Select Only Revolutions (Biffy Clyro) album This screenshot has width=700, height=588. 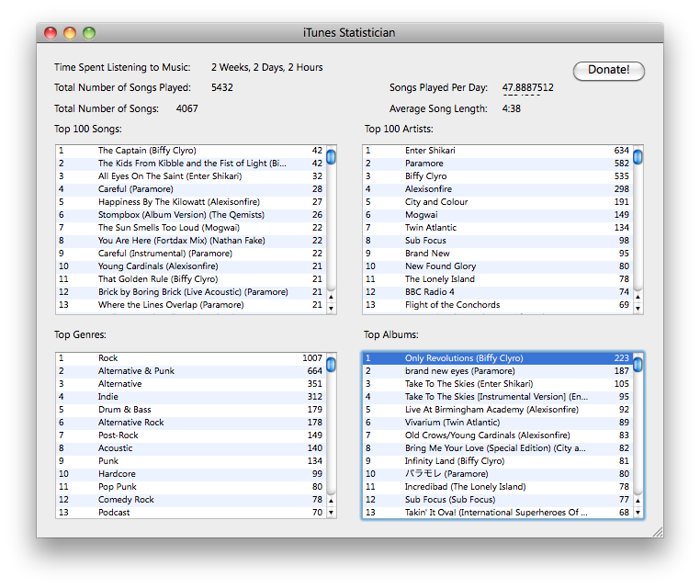[498, 358]
